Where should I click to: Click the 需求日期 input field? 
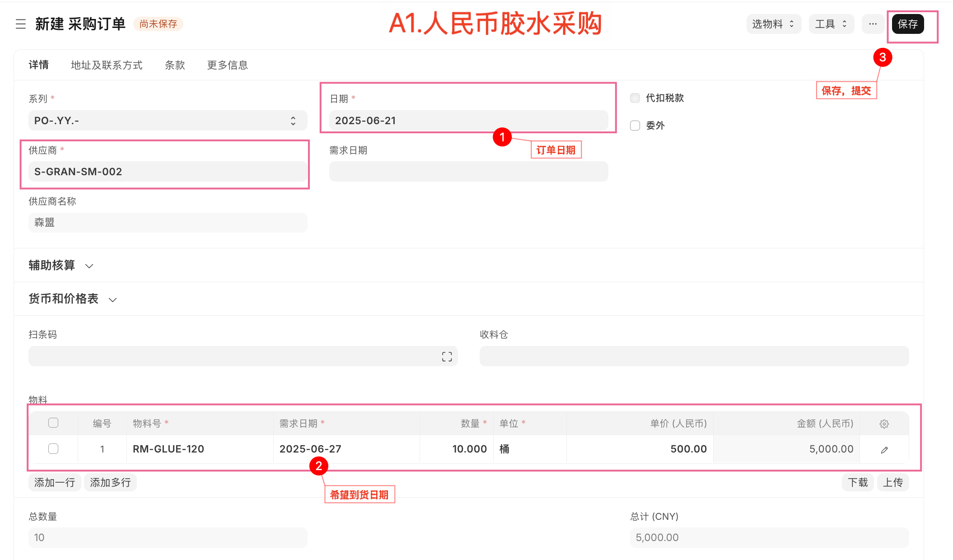(x=468, y=172)
